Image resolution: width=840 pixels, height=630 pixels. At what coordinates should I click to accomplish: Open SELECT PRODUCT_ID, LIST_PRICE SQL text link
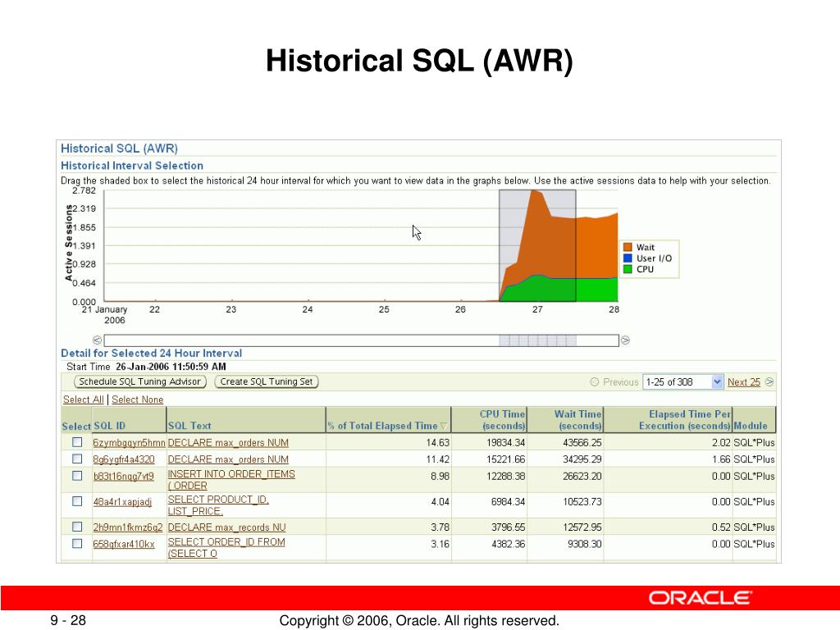click(x=218, y=505)
